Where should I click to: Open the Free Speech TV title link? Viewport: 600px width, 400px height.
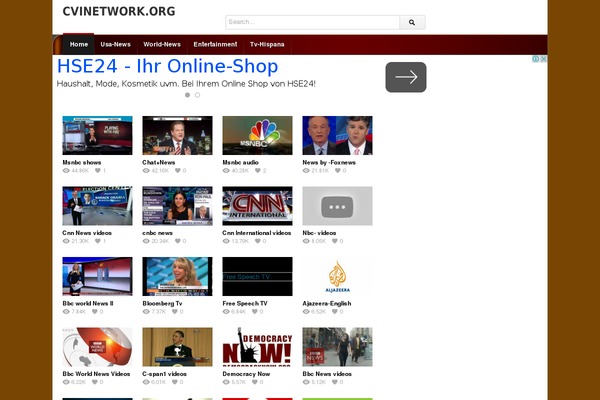245,303
